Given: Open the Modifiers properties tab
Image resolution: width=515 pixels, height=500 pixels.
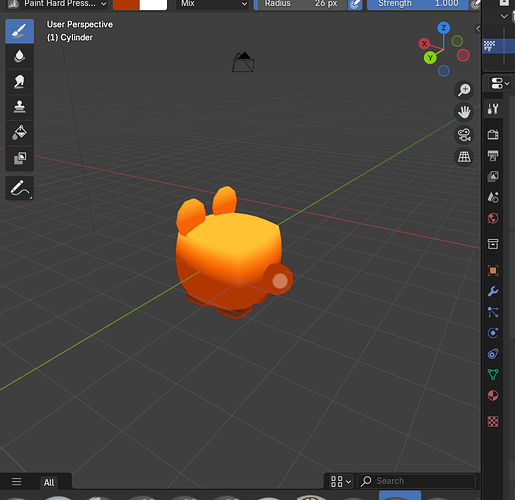Looking at the screenshot, I should 493,291.
